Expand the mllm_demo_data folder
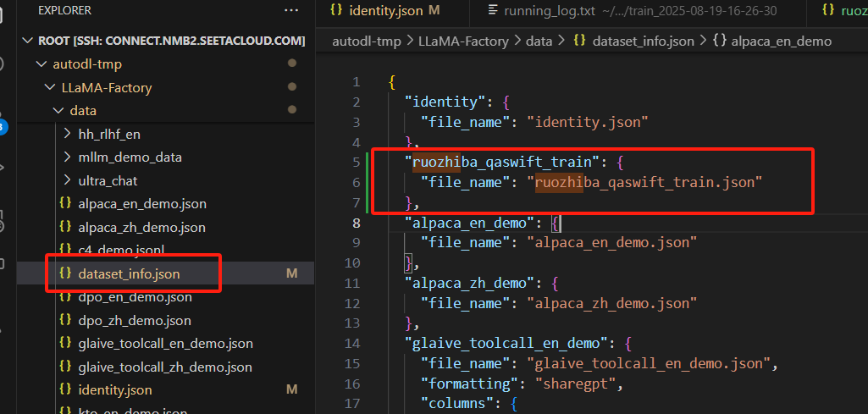This screenshot has width=868, height=414. click(67, 157)
